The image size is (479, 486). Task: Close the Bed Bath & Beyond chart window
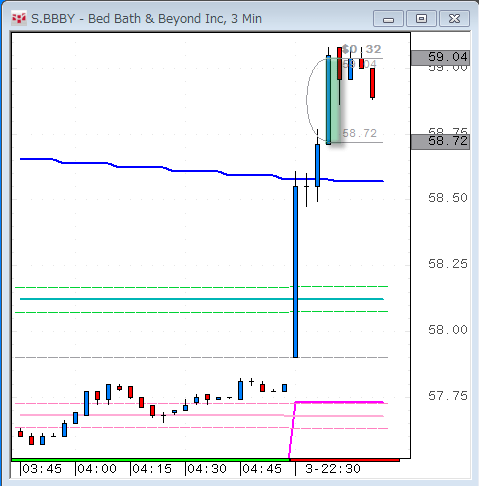[x=454, y=19]
